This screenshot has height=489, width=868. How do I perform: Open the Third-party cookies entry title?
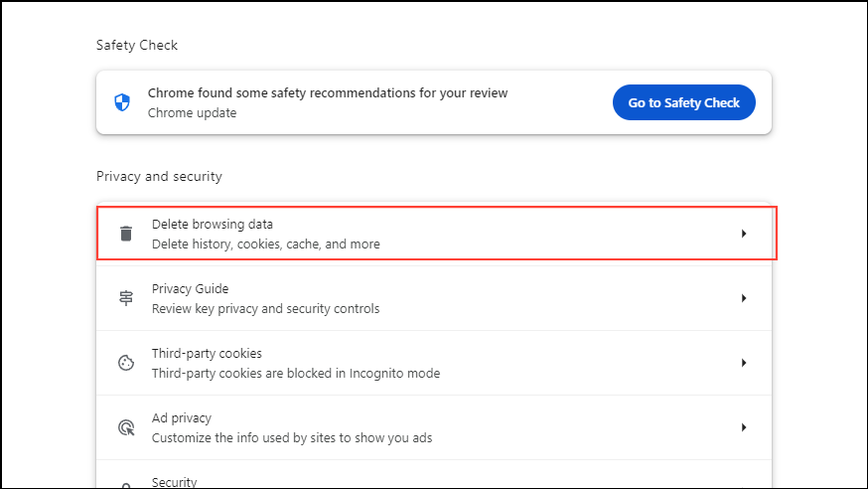(206, 354)
